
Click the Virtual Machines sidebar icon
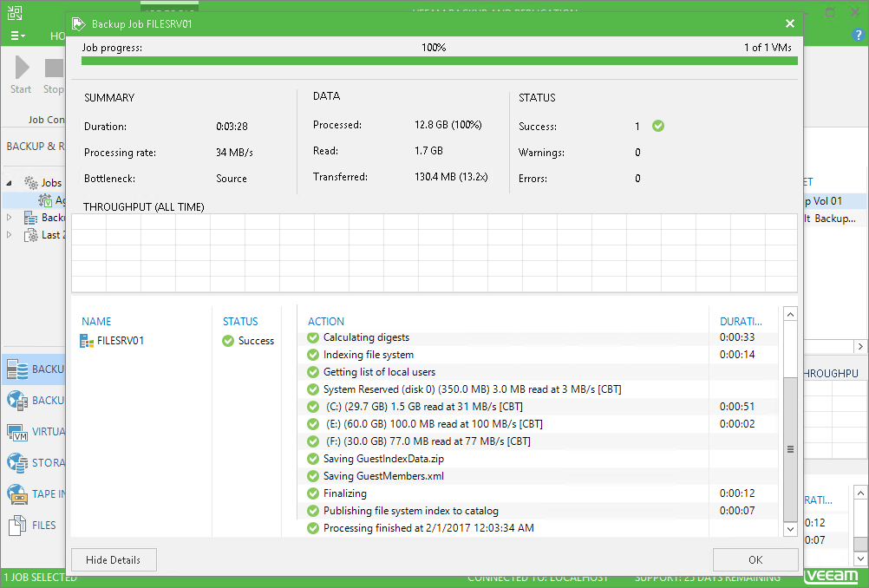coord(17,432)
